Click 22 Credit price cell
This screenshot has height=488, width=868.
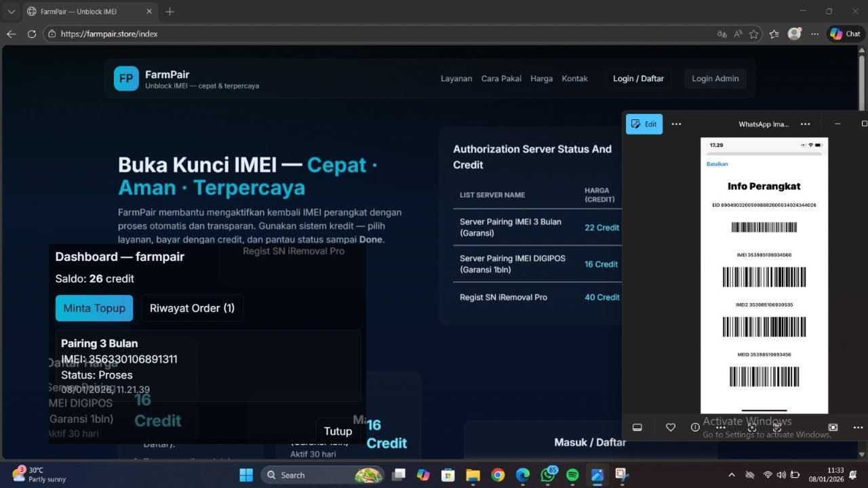(x=602, y=228)
